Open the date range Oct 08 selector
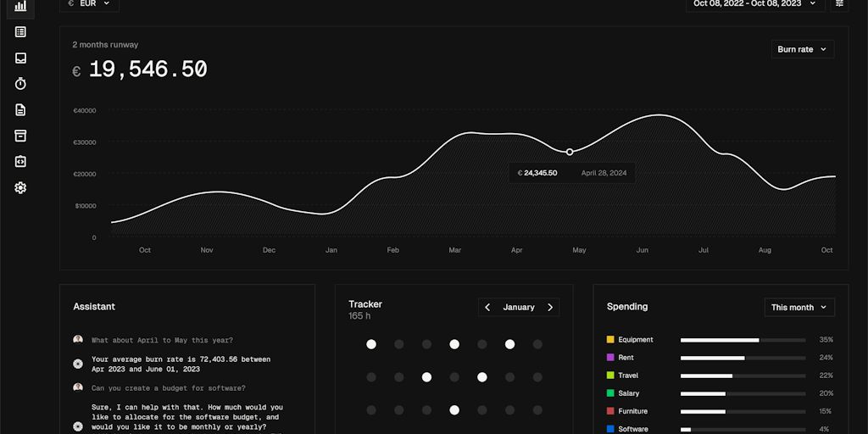The height and width of the screenshot is (434, 868). click(755, 4)
